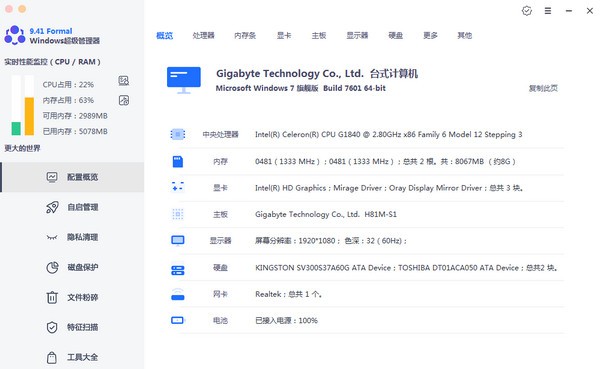Click the monitor icon beside 配置概览
The image size is (600, 369).
click(x=52, y=177)
